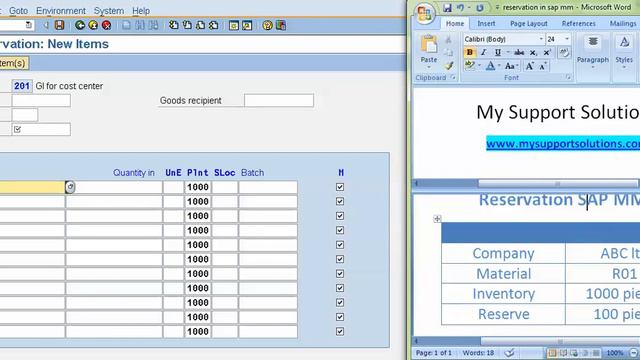This screenshot has width=640, height=360.
Task: Toggle Bold formatting in Word
Action: [469, 52]
